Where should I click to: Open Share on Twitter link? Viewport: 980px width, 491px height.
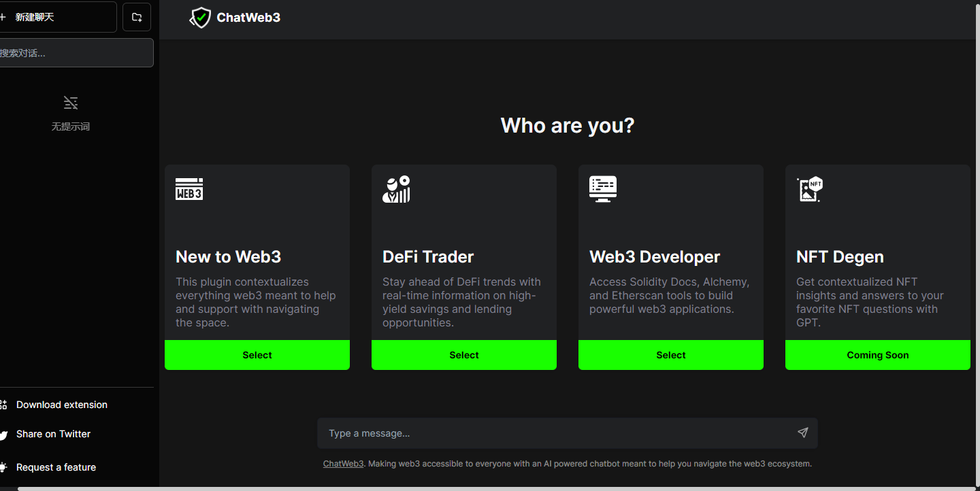[53, 434]
